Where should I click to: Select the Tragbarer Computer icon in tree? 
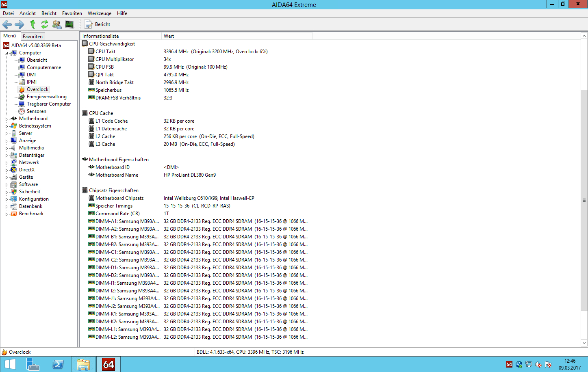22,104
